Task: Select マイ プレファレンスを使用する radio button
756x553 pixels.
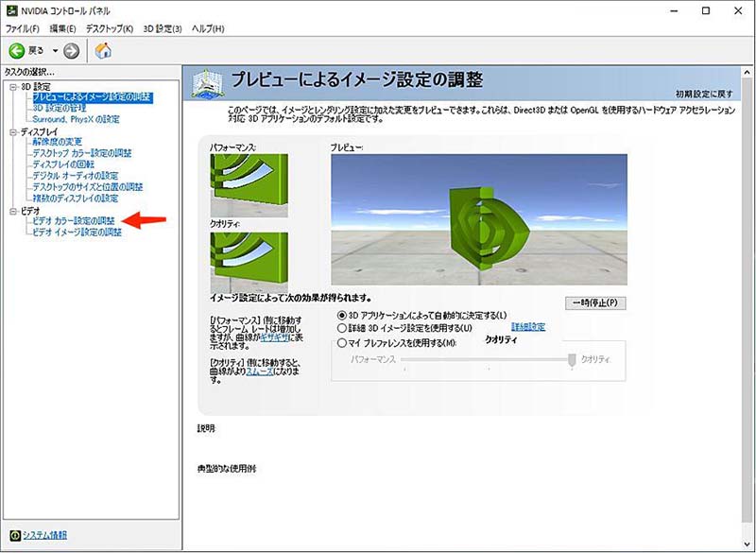Action: tap(342, 342)
